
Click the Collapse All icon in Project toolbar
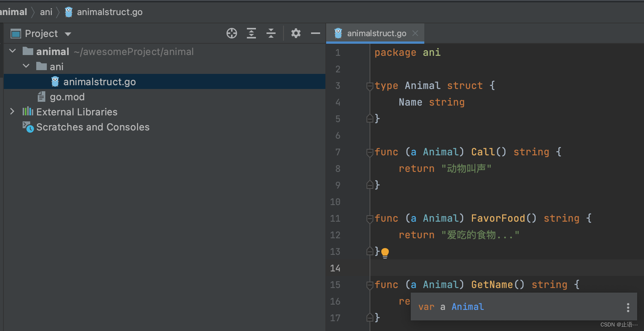click(x=271, y=34)
